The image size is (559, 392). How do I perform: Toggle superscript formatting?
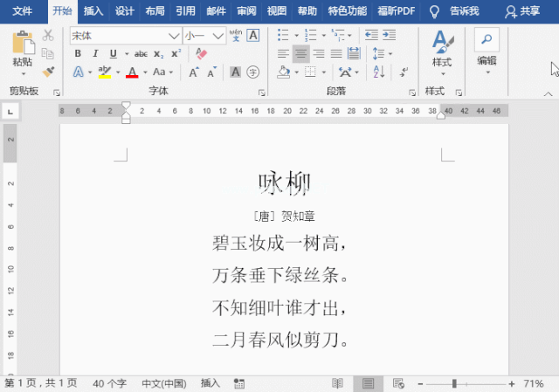pyautogui.click(x=176, y=54)
